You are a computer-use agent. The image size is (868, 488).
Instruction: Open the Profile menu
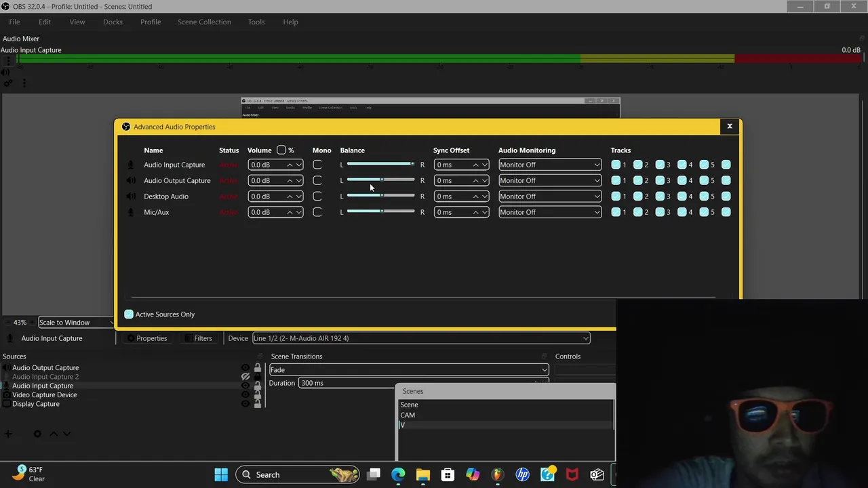pyautogui.click(x=151, y=22)
